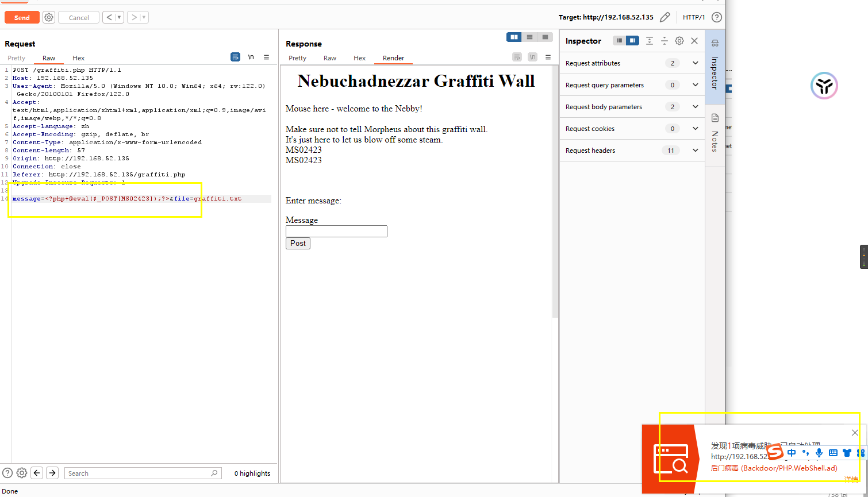Choose side-by-side request/response layout
The image size is (868, 497).
(x=514, y=37)
